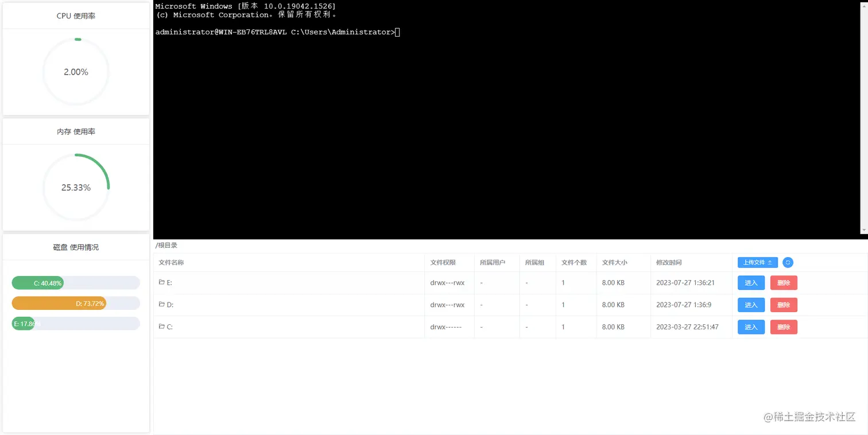
Task: Click the E: 17.86% disk usage bar
Action: coord(76,324)
